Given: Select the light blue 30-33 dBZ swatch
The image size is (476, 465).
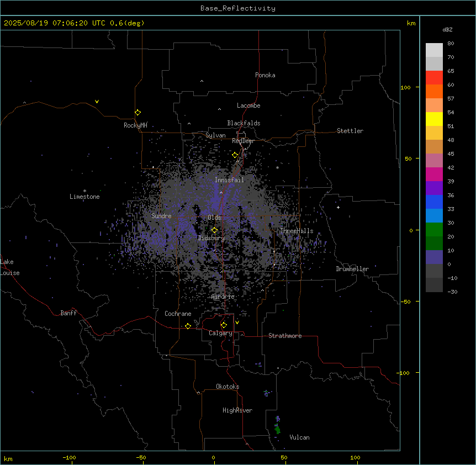Looking at the screenshot, I should pos(434,216).
